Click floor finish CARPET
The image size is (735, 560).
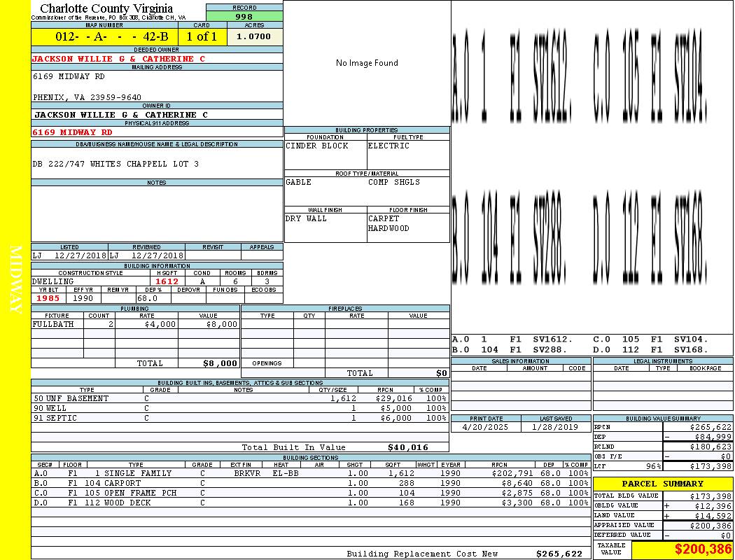(x=384, y=218)
